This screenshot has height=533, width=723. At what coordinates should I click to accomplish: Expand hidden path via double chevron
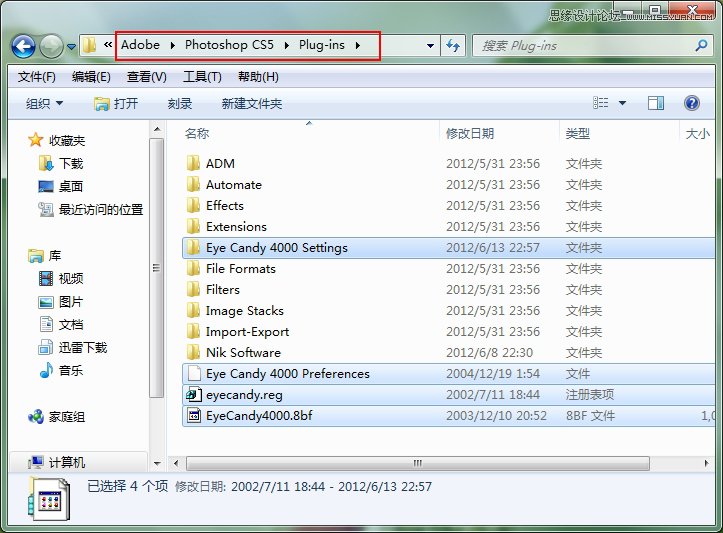tap(108, 44)
